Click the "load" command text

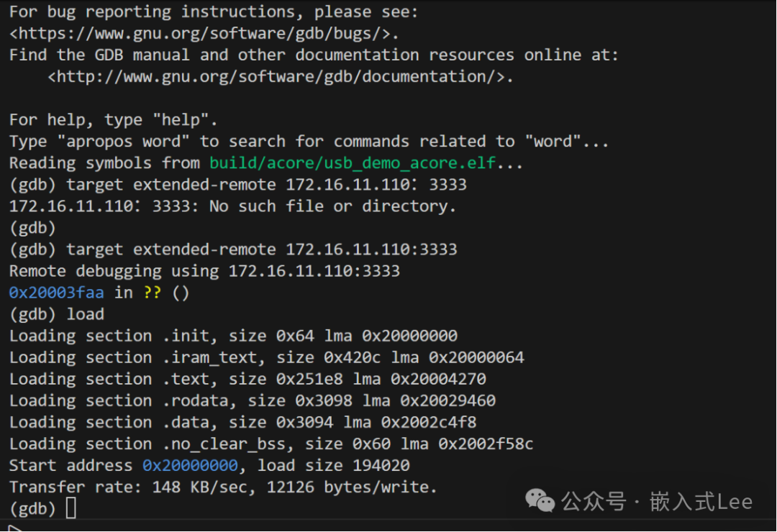[x=85, y=314]
